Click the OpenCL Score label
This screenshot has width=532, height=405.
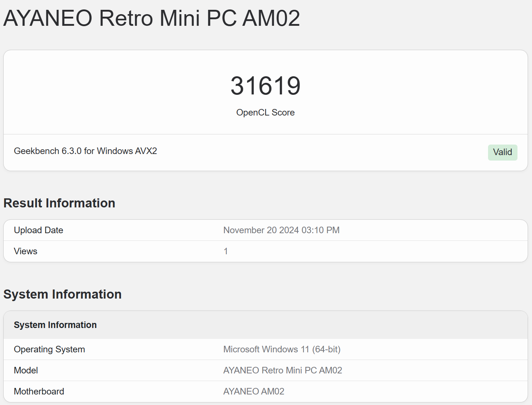pyautogui.click(x=265, y=113)
